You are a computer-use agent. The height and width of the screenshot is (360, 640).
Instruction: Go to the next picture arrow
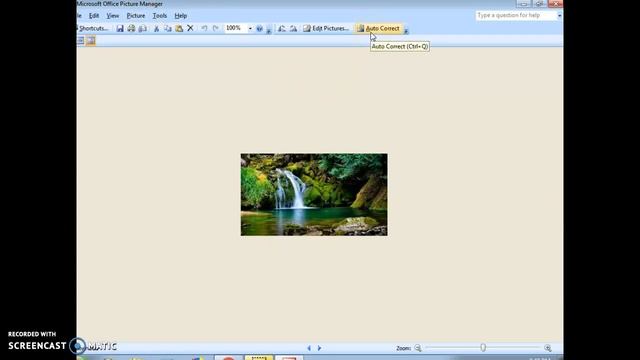pos(319,348)
